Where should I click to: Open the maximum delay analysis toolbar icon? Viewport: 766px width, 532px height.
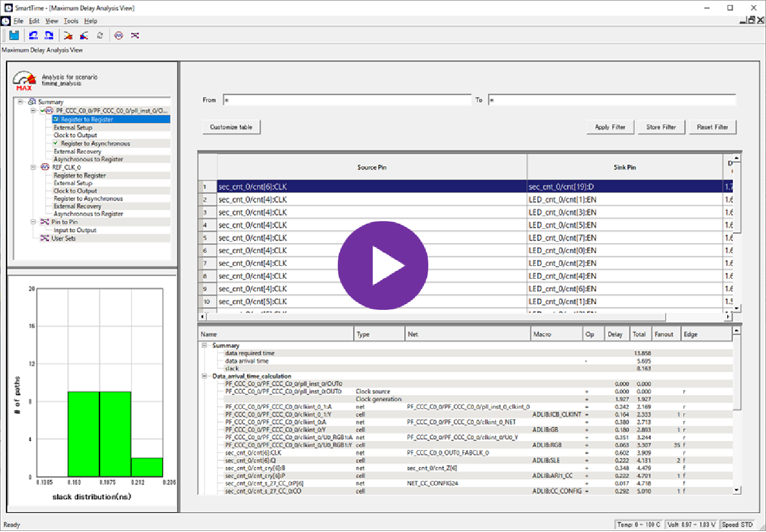click(x=68, y=36)
